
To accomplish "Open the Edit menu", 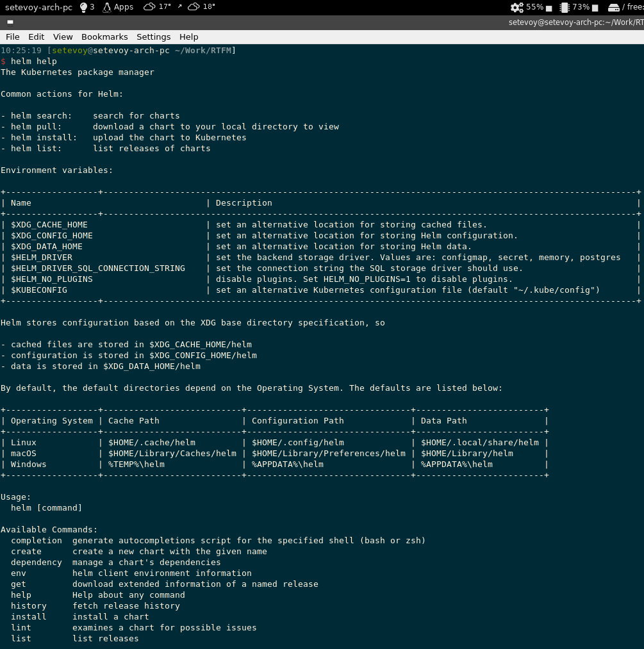I will pyautogui.click(x=36, y=37).
